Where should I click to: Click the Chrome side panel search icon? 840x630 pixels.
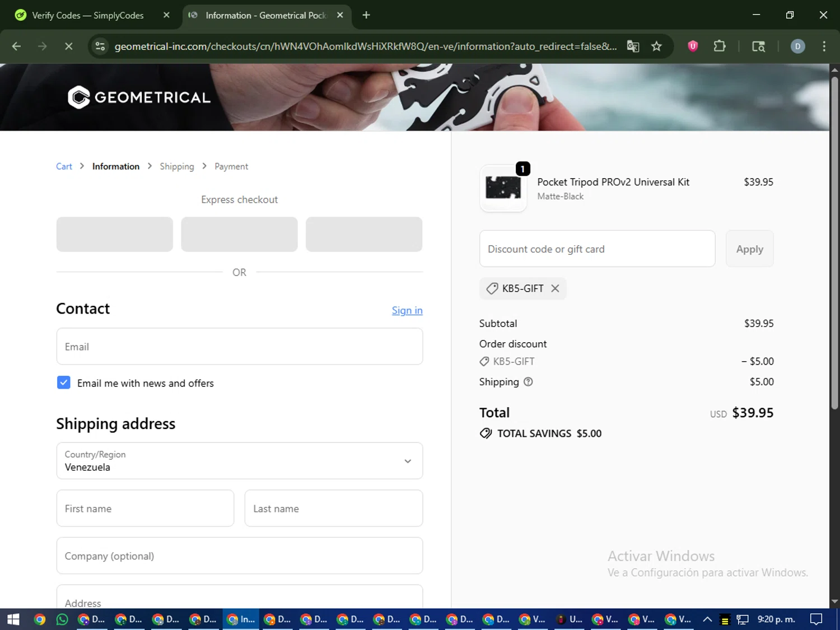(758, 46)
